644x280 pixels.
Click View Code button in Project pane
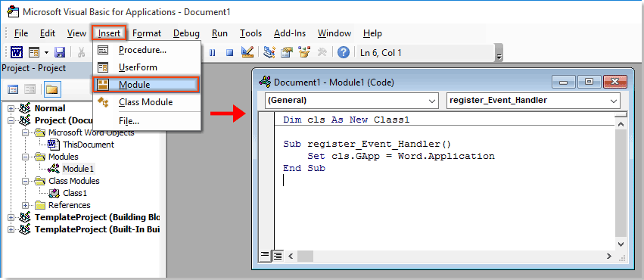14,89
